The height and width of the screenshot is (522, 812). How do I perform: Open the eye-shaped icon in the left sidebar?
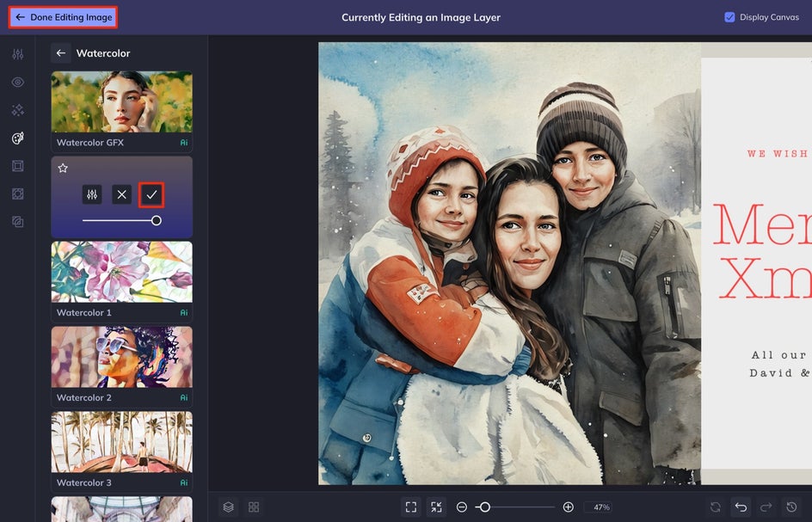coord(17,82)
